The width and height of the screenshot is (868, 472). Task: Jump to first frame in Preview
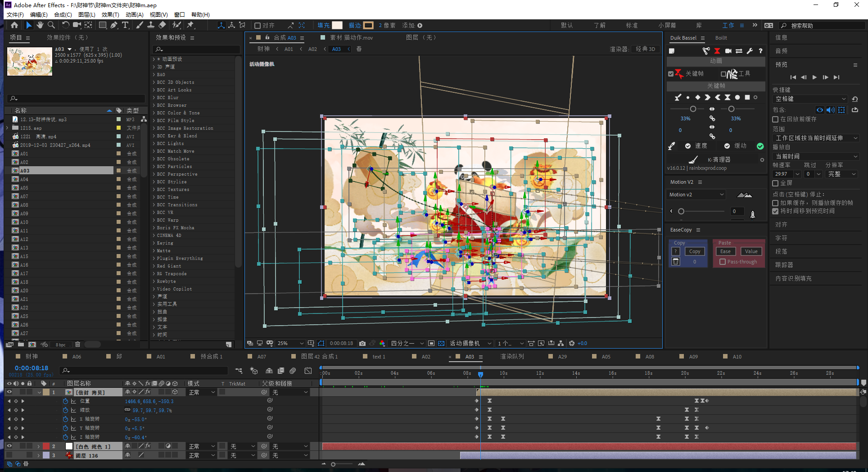[793, 77]
